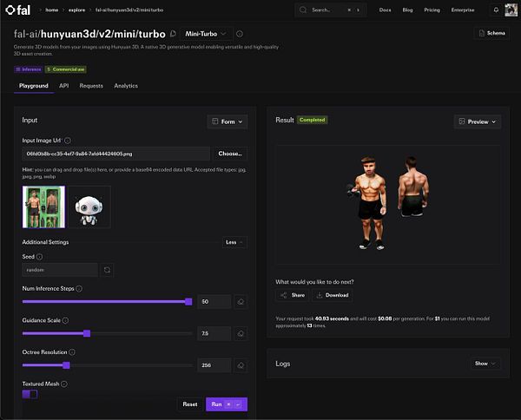Click the Reset button
The image size is (521, 420).
(x=190, y=404)
